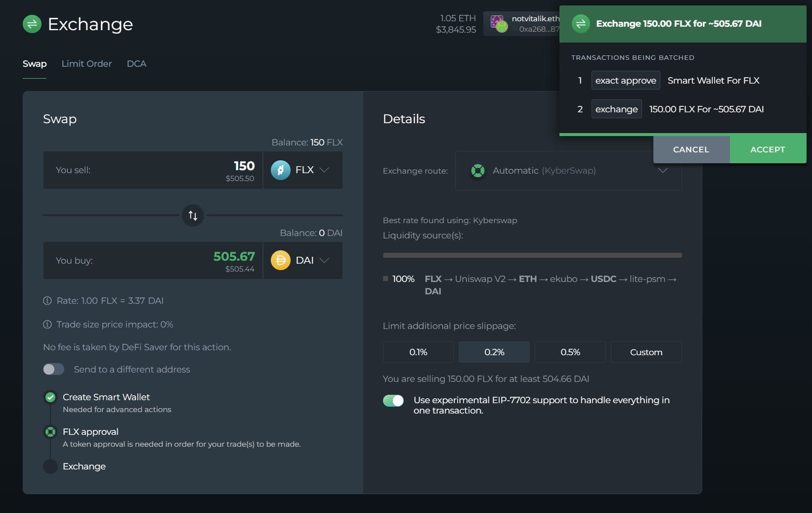
Task: Accept the batched transactions
Action: 768,149
